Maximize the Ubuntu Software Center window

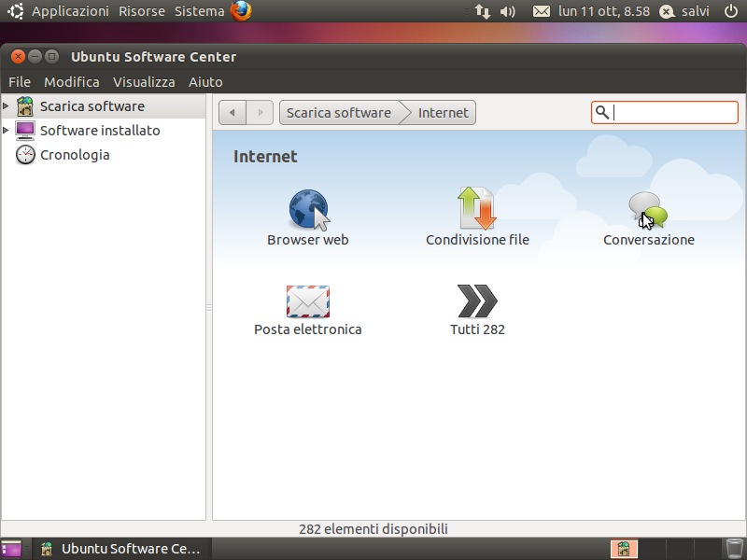[x=51, y=57]
